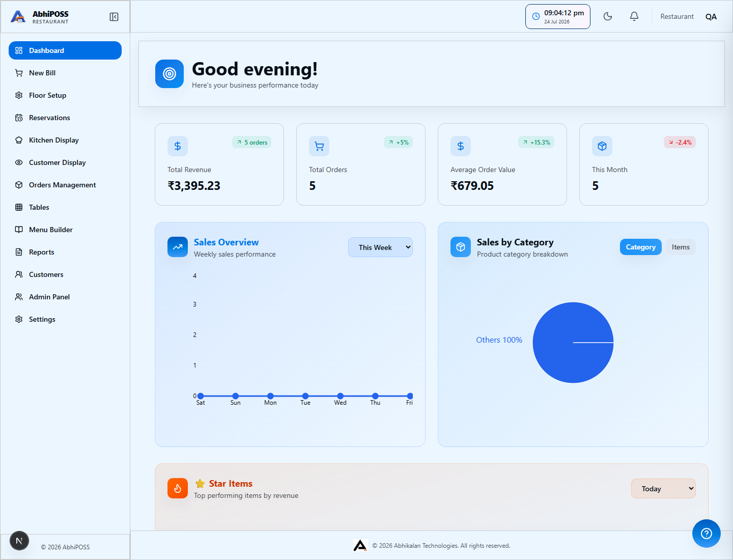Click the Kitchen Display chef hat icon
This screenshot has width=733, height=560.
pyautogui.click(x=19, y=140)
